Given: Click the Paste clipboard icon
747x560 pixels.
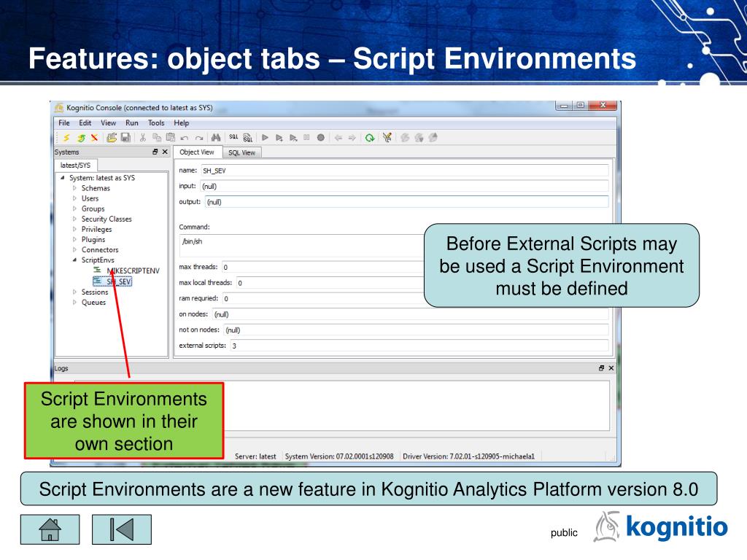Looking at the screenshot, I should (171, 138).
